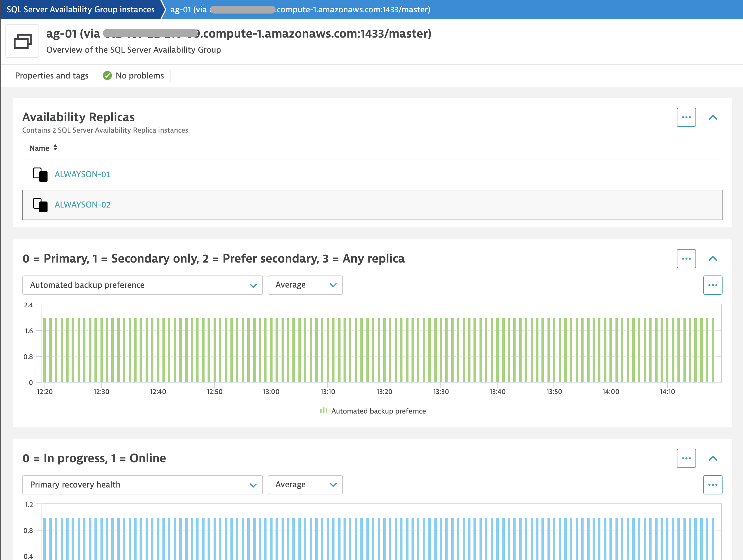Click the ag-01 breadcrumb item

(300, 9)
